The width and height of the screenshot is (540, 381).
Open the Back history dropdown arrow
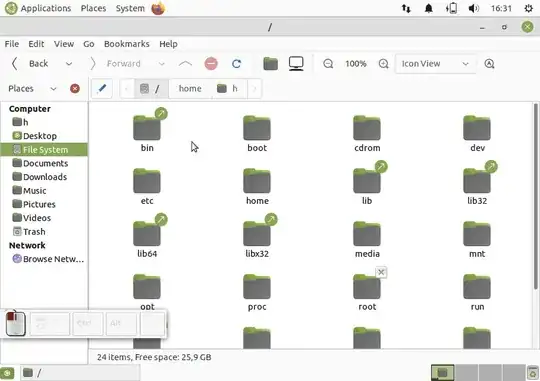[x=69, y=64]
